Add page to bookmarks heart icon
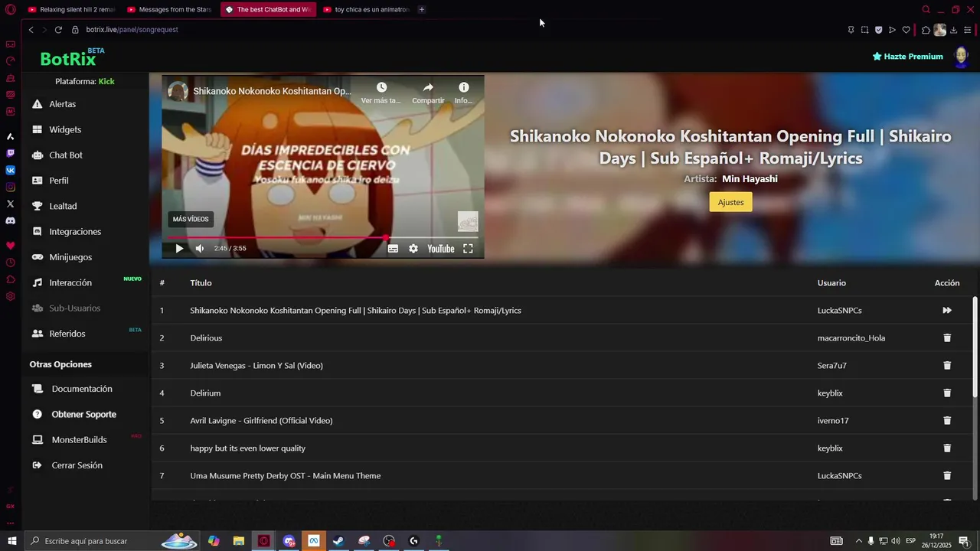The image size is (980, 551). (906, 30)
